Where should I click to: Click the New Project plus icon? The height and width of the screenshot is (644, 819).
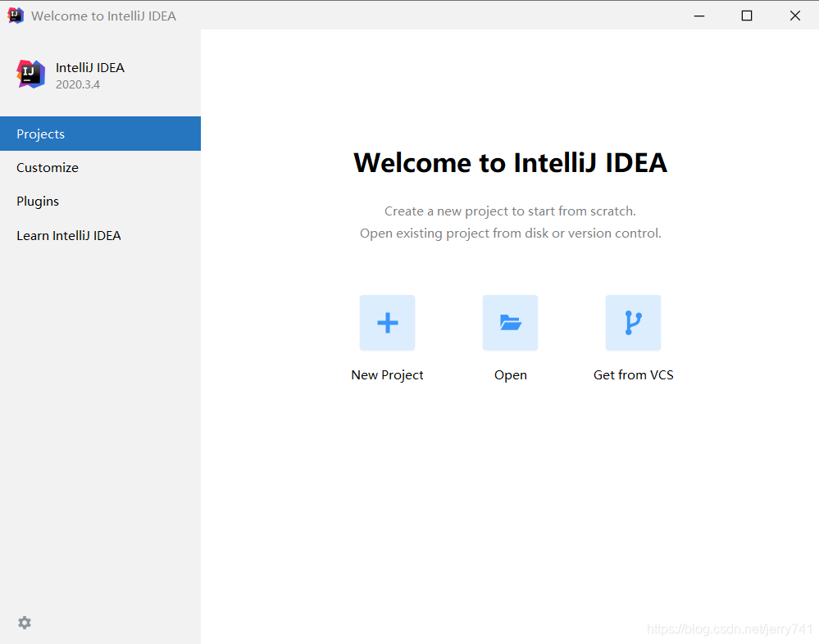[x=387, y=323]
